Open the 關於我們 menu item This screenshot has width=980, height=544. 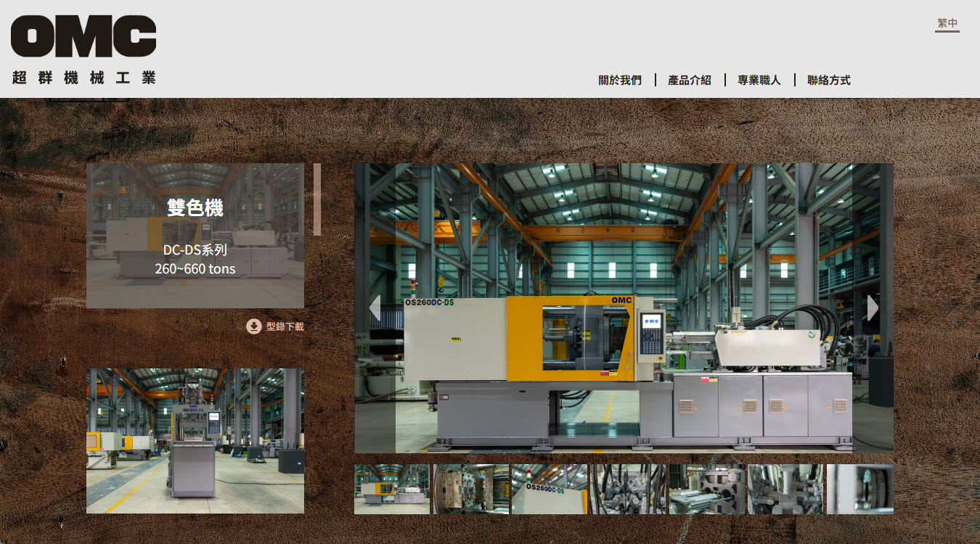coord(620,81)
